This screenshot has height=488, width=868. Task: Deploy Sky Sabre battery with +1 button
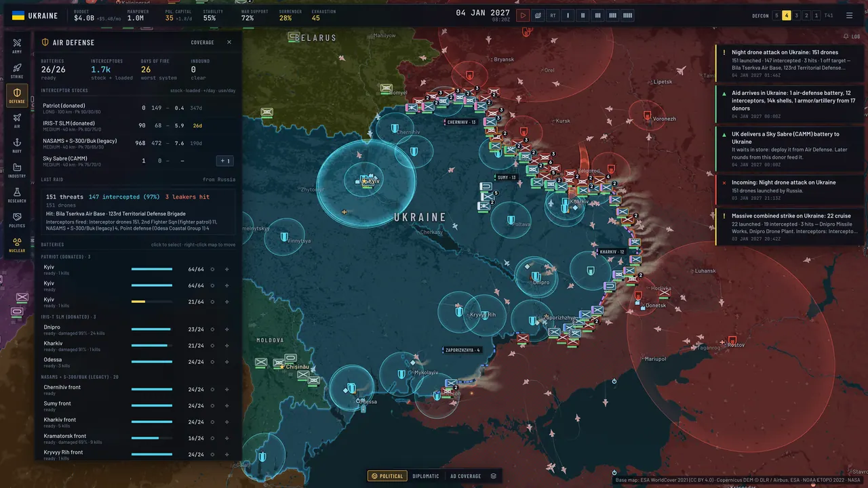226,161
